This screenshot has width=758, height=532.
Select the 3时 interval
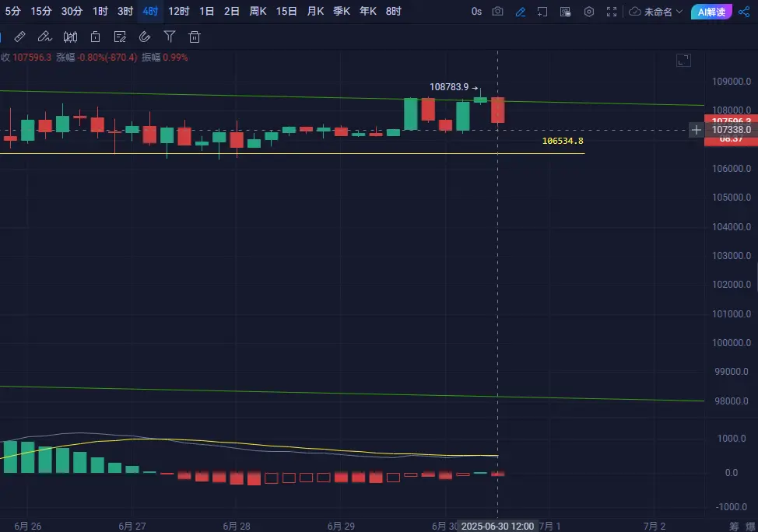click(x=125, y=11)
